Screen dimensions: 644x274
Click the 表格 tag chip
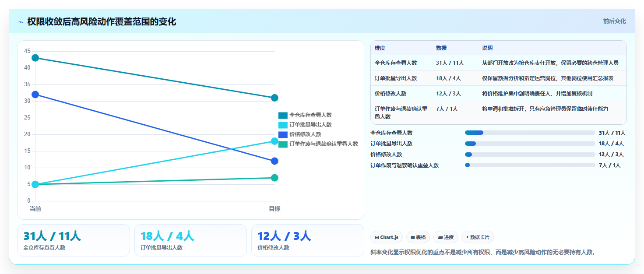[418, 237]
